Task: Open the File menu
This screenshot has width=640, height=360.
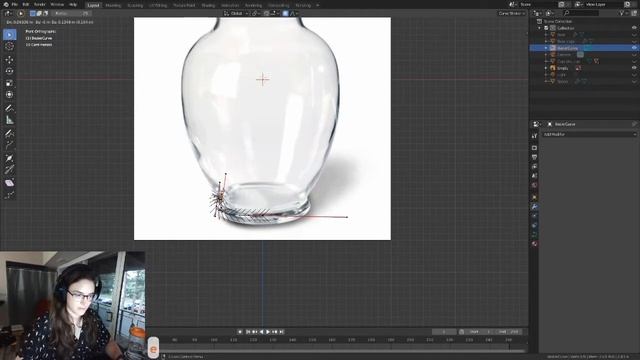Action: (15, 4)
